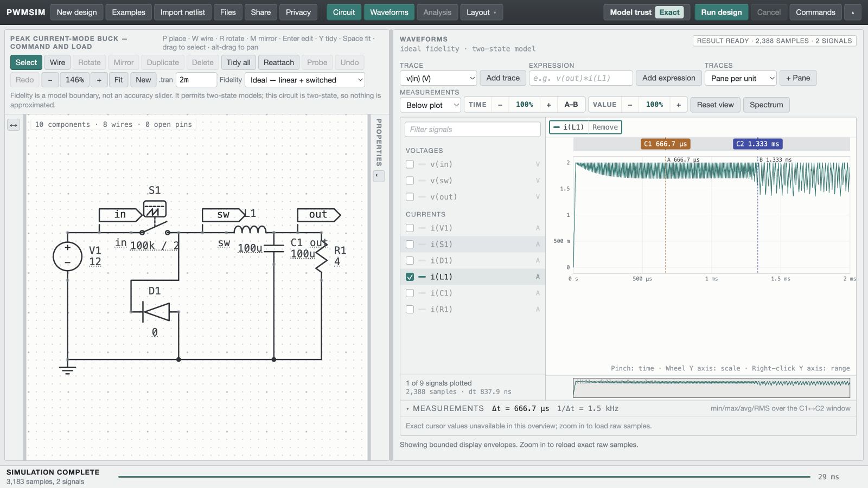868x488 pixels.
Task: Switch to the Waveforms tab
Action: 389,12
